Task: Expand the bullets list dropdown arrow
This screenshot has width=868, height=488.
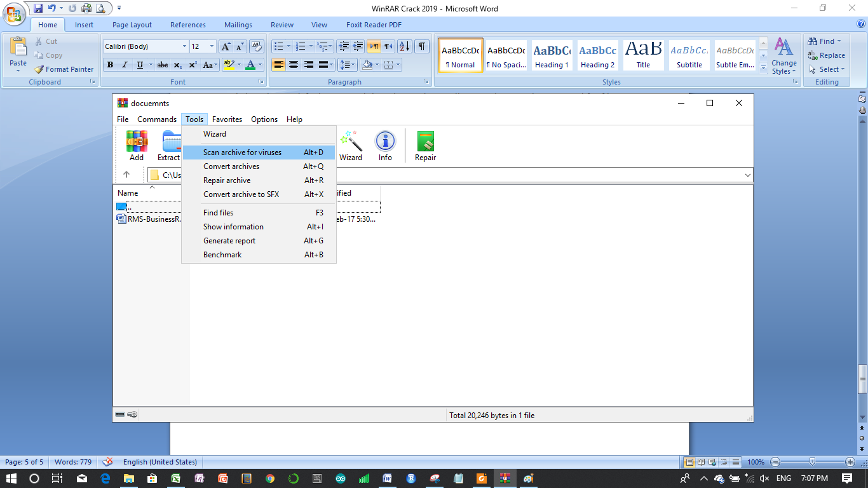Action: pos(288,46)
